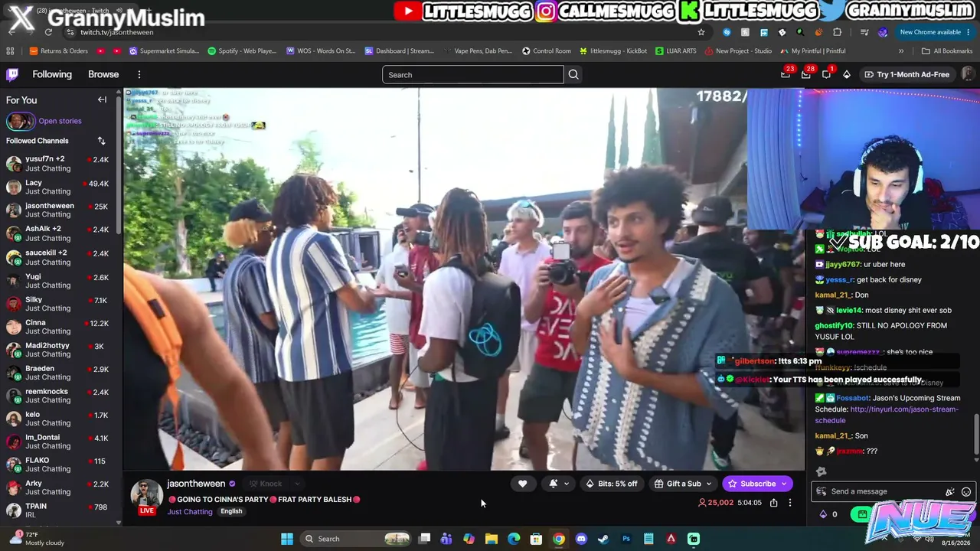Open Bits icon inside chat input
This screenshot has height=551, width=980.
950,492
